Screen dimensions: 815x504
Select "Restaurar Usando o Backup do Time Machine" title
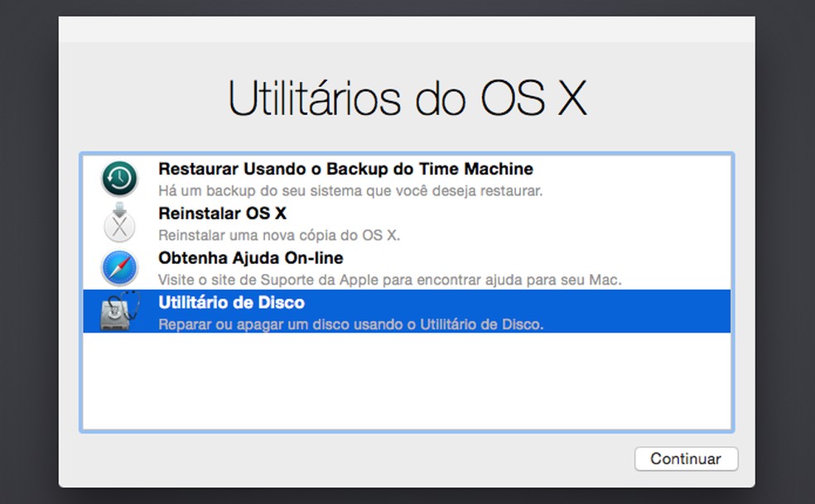coord(345,169)
